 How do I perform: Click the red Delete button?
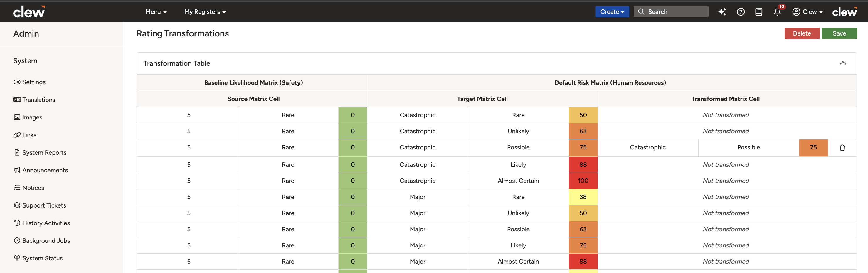click(x=802, y=33)
